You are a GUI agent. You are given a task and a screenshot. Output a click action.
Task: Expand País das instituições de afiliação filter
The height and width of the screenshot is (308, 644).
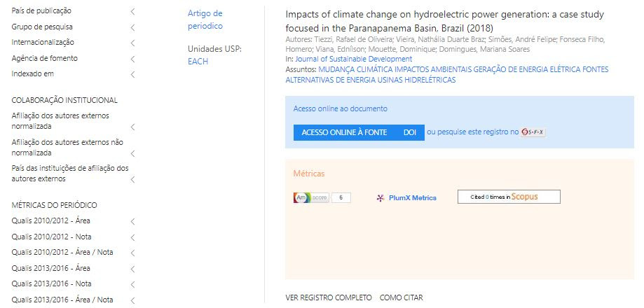point(132,180)
